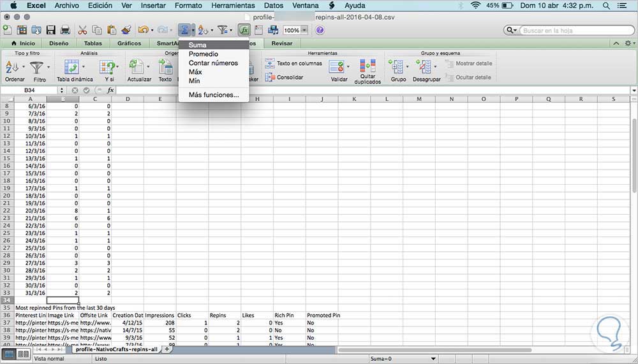Cut selection with scissors icon
Viewport: 638px width, 364px height.
[82, 30]
